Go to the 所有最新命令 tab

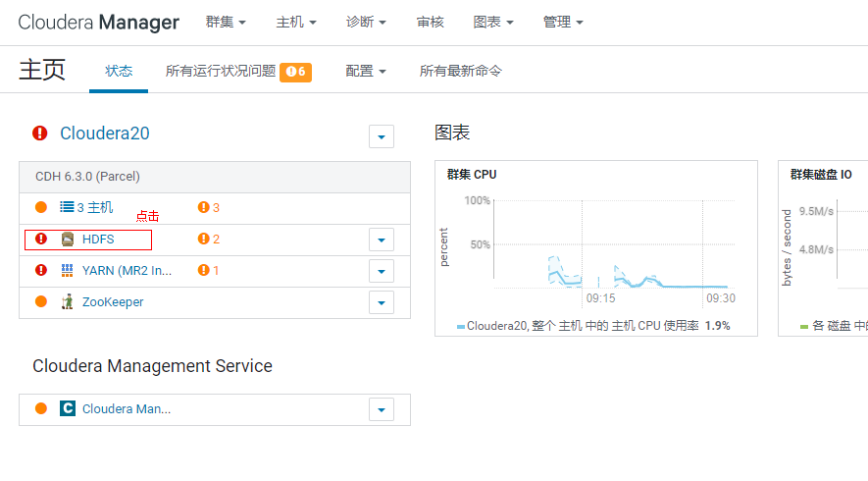461,71
